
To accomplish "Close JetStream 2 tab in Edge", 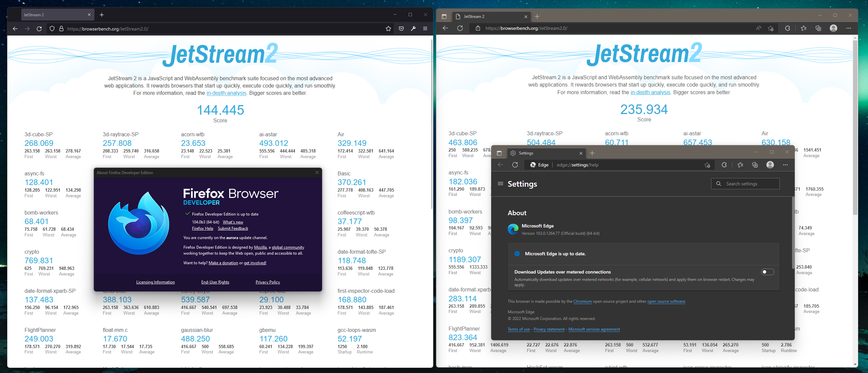I will [526, 17].
